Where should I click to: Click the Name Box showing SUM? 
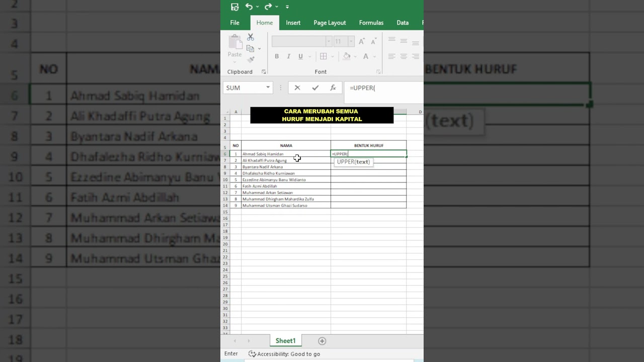pyautogui.click(x=243, y=87)
